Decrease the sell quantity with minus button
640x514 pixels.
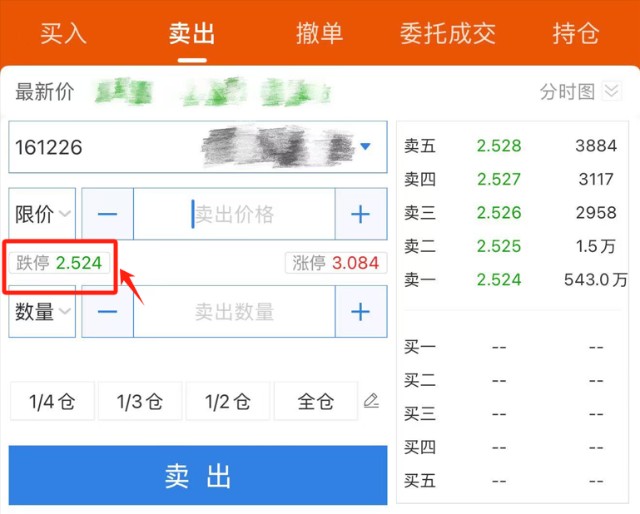pyautogui.click(x=108, y=312)
